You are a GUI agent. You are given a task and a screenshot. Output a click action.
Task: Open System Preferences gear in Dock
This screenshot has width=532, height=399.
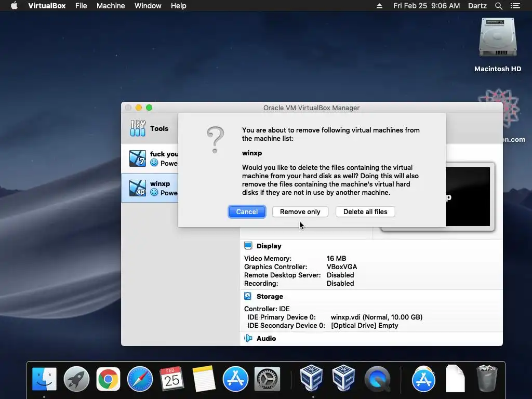(x=268, y=379)
